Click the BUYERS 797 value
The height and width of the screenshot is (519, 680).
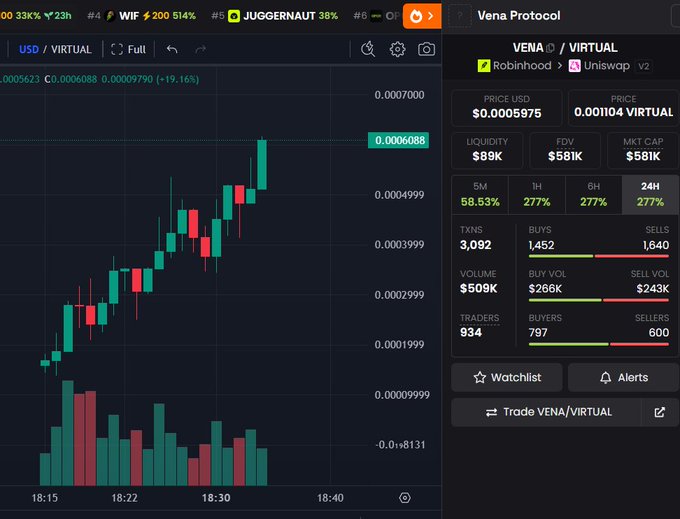pyautogui.click(x=538, y=333)
